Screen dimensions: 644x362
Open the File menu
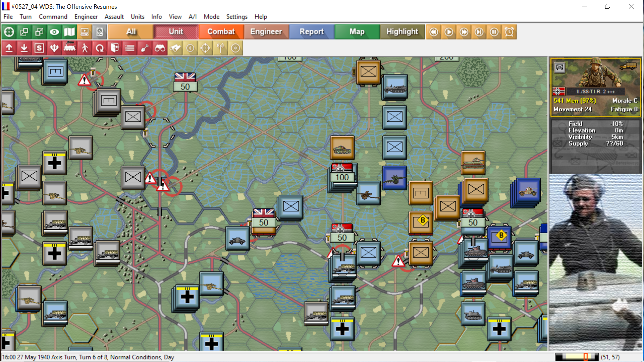8,17
